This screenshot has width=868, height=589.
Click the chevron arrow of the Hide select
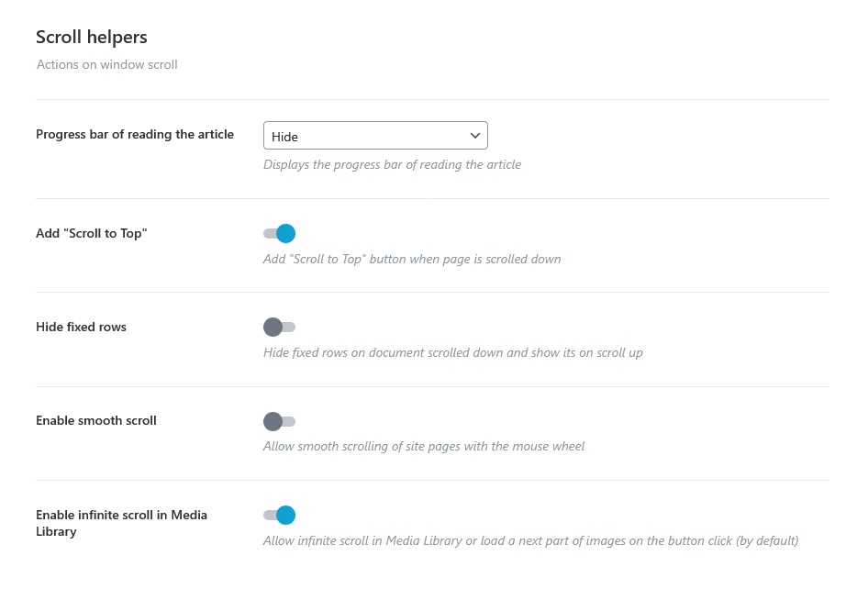[x=475, y=136]
